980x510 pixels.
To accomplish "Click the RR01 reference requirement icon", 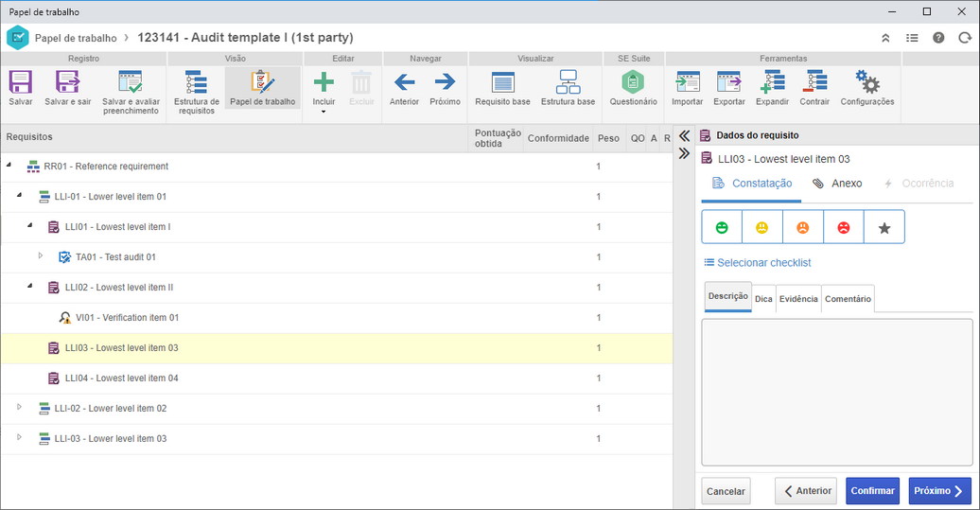I will pyautogui.click(x=33, y=167).
